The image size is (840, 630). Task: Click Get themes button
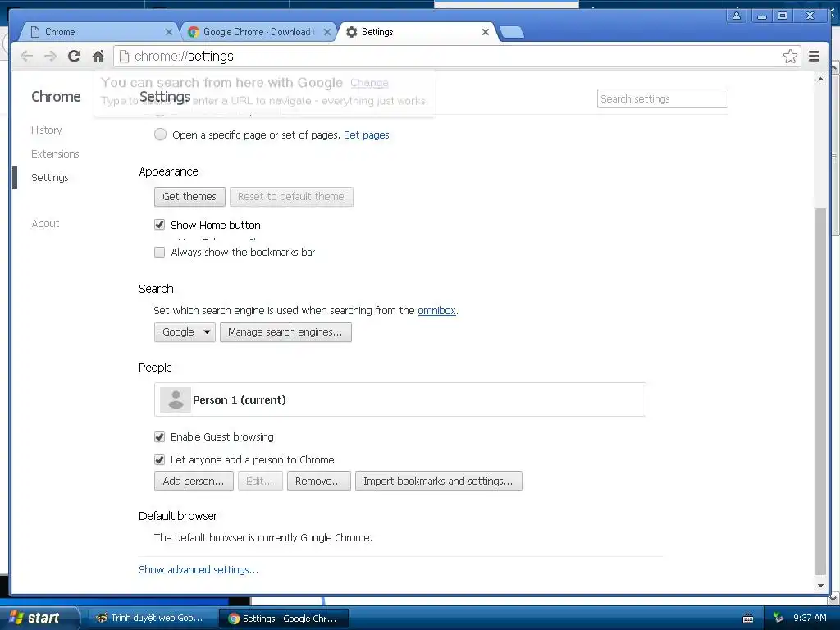click(x=189, y=197)
